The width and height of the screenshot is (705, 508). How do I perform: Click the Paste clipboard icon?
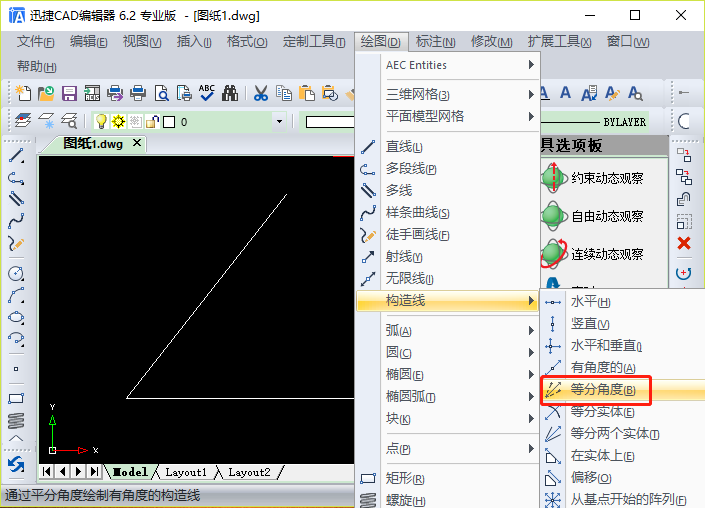[x=307, y=93]
